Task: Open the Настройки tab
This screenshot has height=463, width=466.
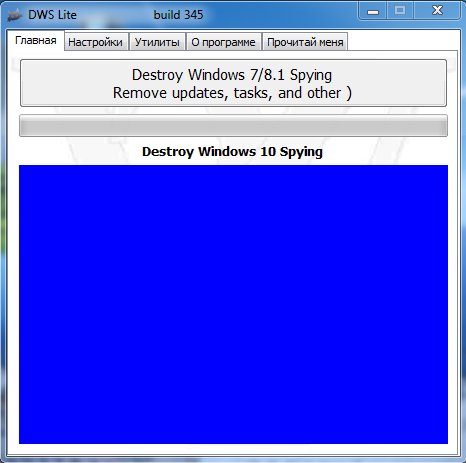Action: [96, 42]
